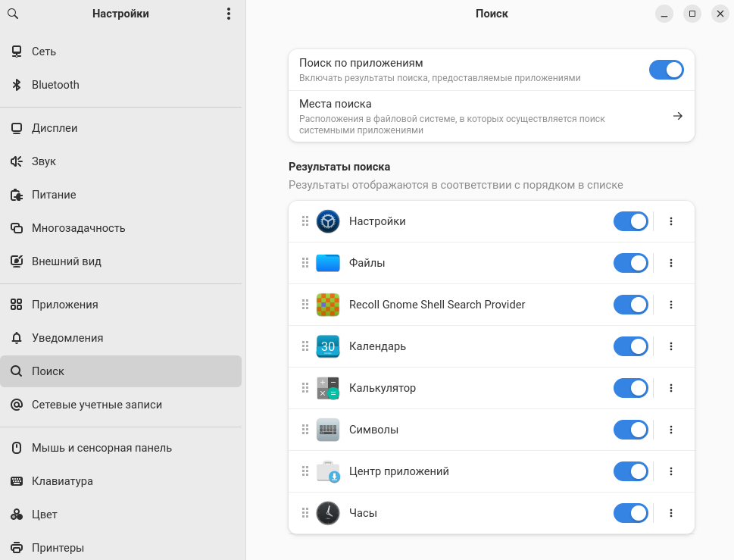Open the Места поиска row arrow
The image size is (734, 560).
[x=677, y=116]
